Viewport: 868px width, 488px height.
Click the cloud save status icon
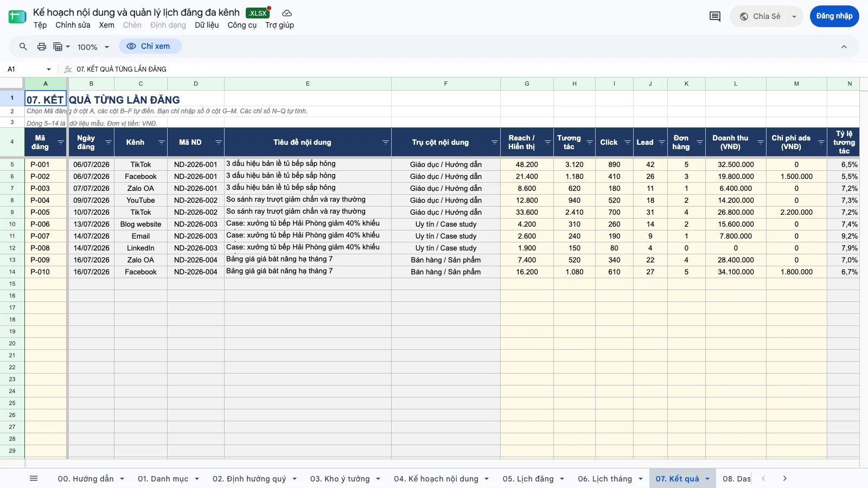coord(287,13)
